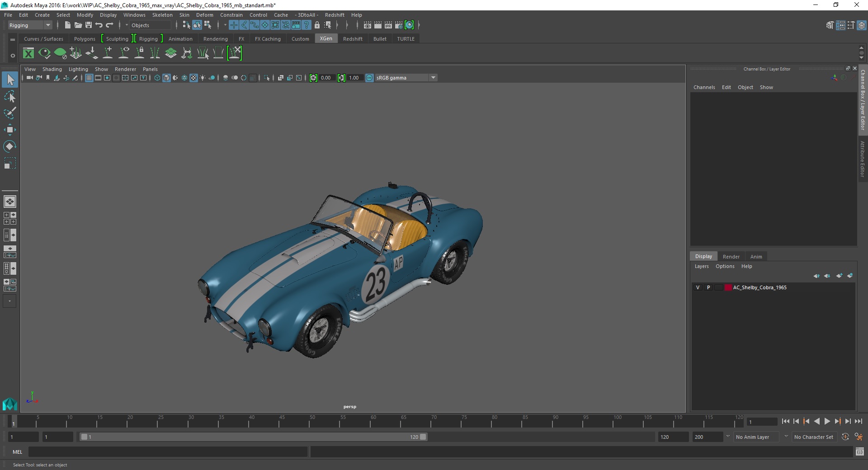Play the animation backwards
Image resolution: width=868 pixels, height=470 pixels.
816,421
